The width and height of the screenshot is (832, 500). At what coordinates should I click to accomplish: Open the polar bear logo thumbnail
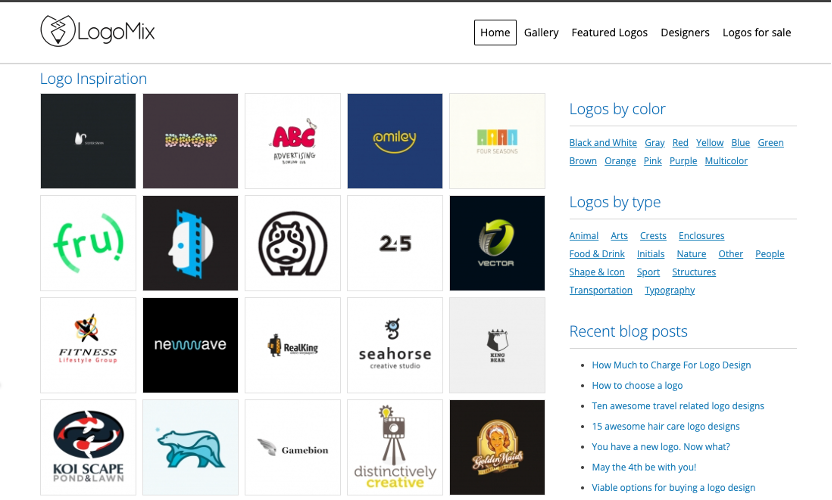(190, 447)
